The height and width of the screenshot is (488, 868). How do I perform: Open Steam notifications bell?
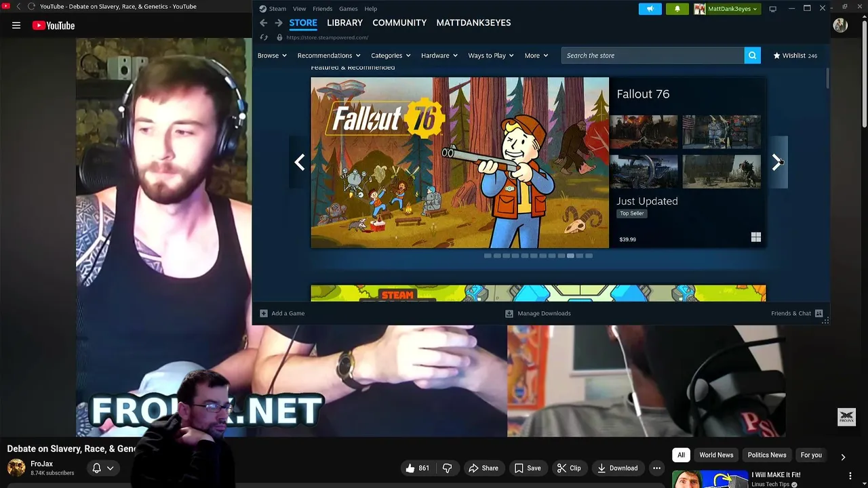coord(677,9)
